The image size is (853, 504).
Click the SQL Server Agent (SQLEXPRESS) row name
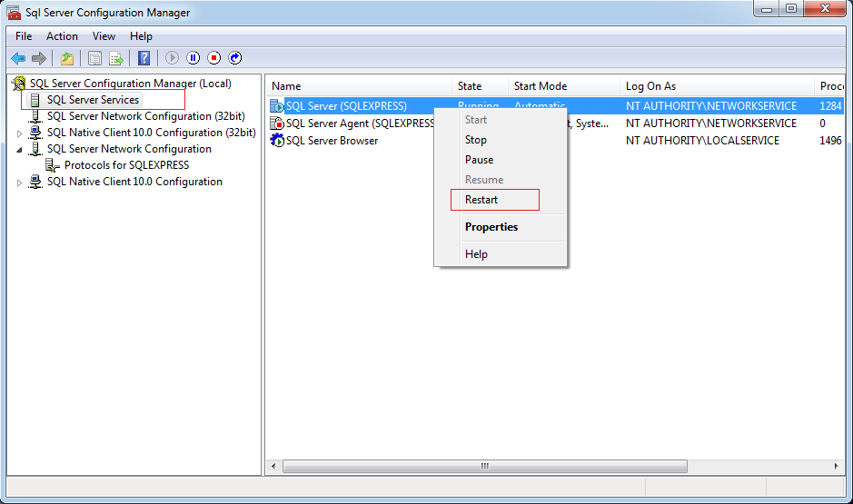(x=360, y=124)
